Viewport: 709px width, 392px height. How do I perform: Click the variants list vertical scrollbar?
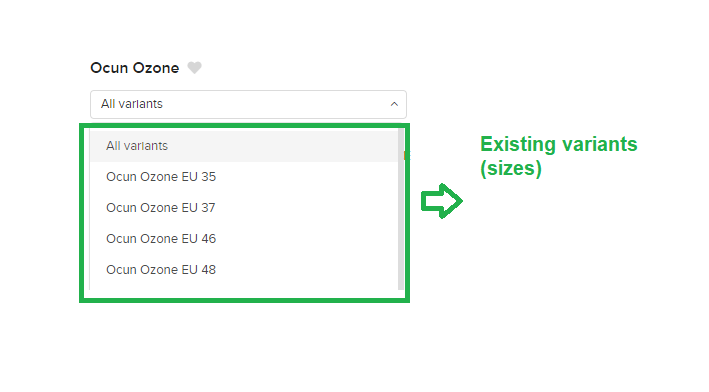click(x=401, y=209)
